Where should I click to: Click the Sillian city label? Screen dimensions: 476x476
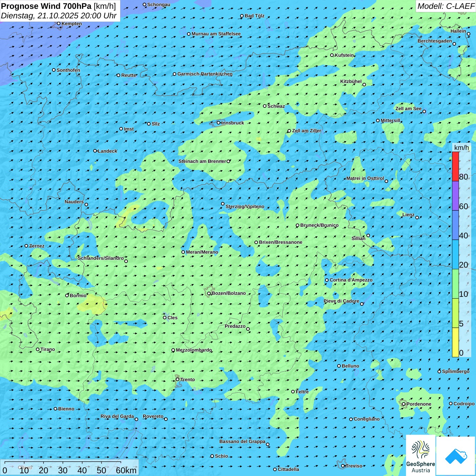tap(358, 238)
